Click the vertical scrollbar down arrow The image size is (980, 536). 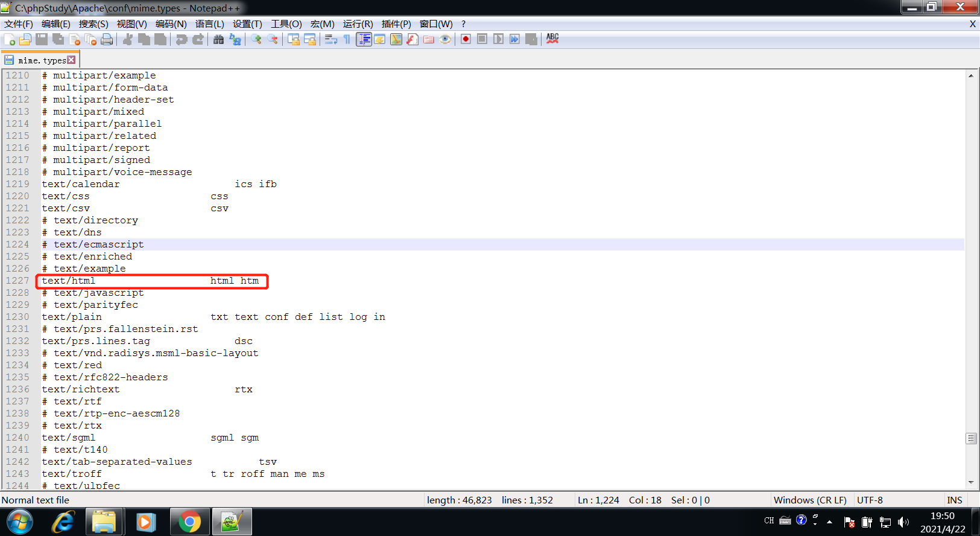971,482
